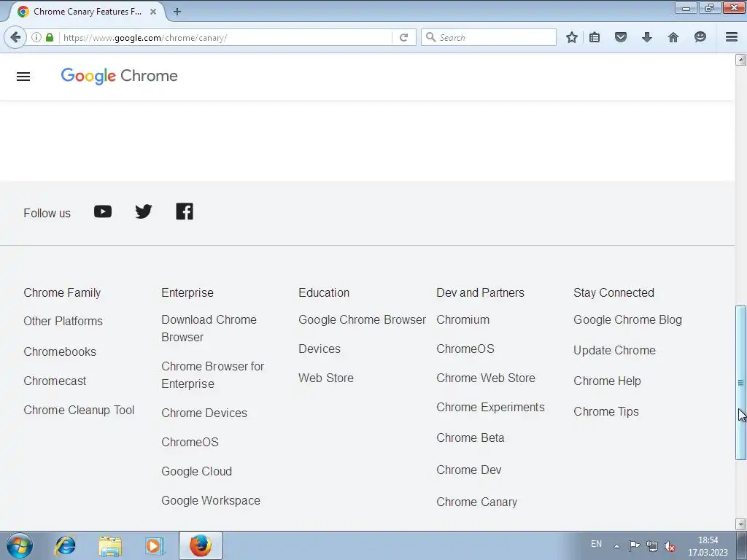Open the Google Chrome Blog link
This screenshot has width=747, height=560.
(627, 319)
